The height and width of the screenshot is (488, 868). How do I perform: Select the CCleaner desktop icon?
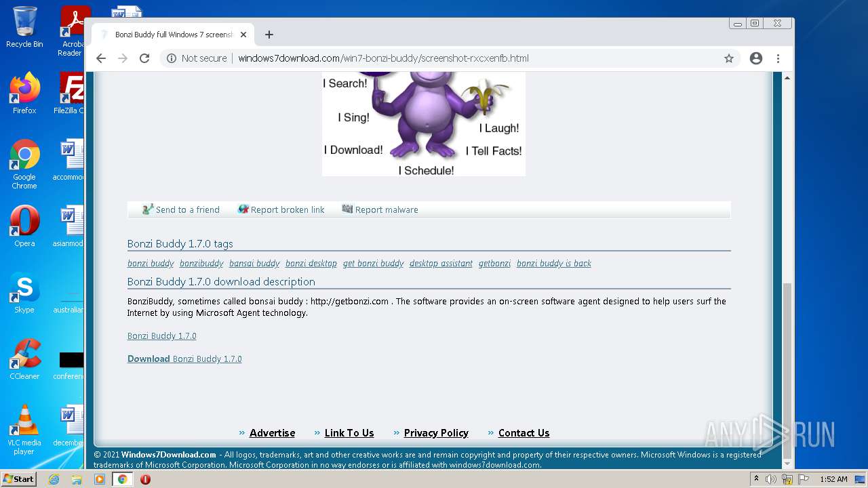pos(24,359)
